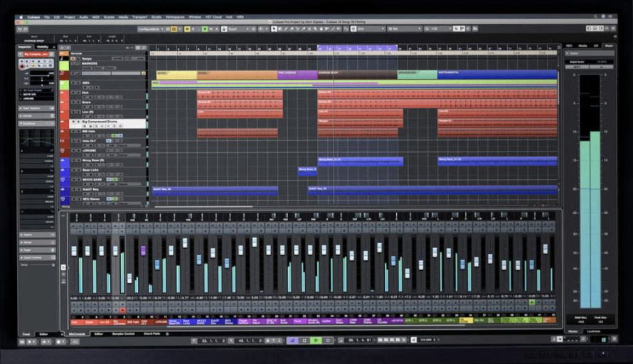Click the left locator position field in transport
Viewport: 633px width, 364px height.
pyautogui.click(x=213, y=341)
